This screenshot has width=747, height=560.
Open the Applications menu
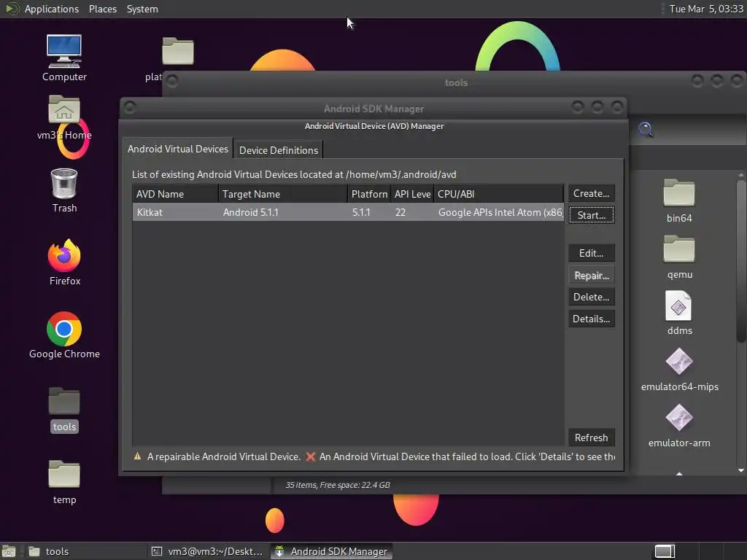[52, 9]
